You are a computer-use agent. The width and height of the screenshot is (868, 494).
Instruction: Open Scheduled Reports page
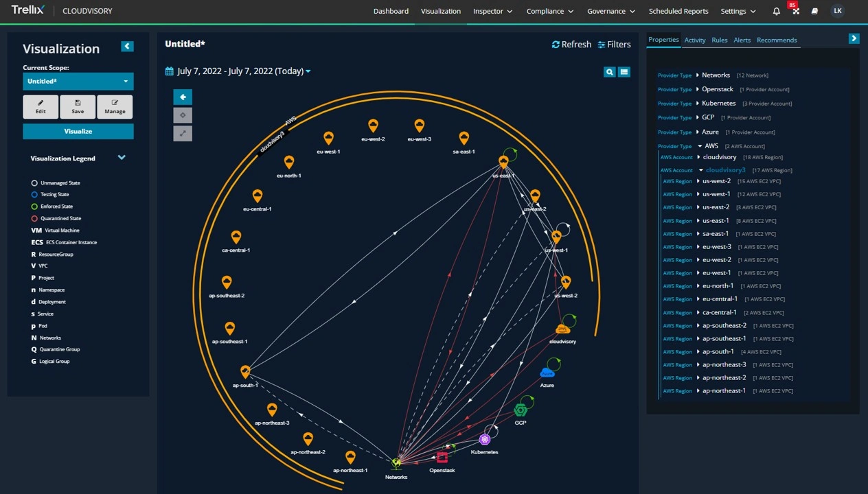(x=678, y=11)
